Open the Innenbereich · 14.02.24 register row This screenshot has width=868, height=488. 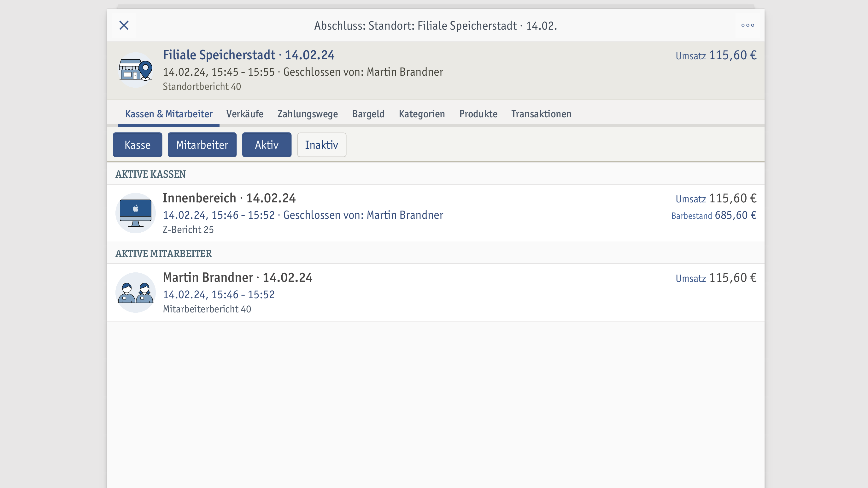[x=436, y=213]
